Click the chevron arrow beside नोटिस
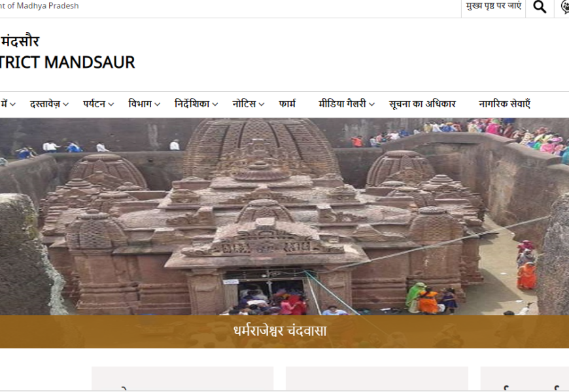 (262, 105)
